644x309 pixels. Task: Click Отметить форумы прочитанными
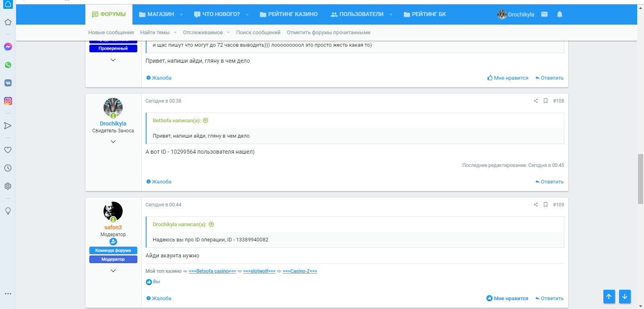328,33
